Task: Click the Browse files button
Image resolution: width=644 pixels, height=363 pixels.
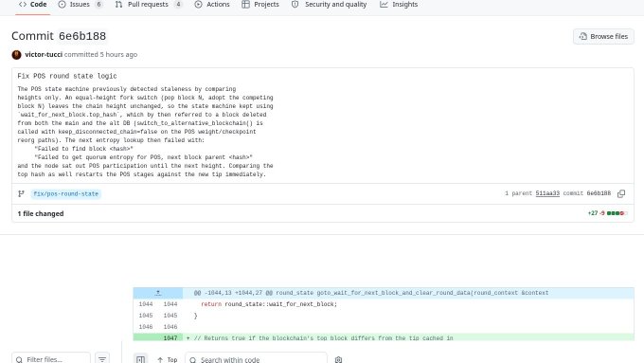Action: [603, 37]
